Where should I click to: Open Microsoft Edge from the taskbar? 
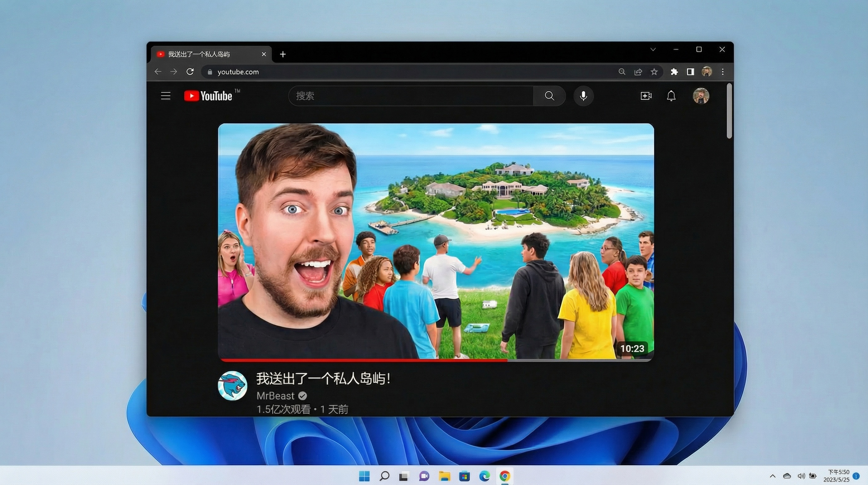[x=484, y=476]
